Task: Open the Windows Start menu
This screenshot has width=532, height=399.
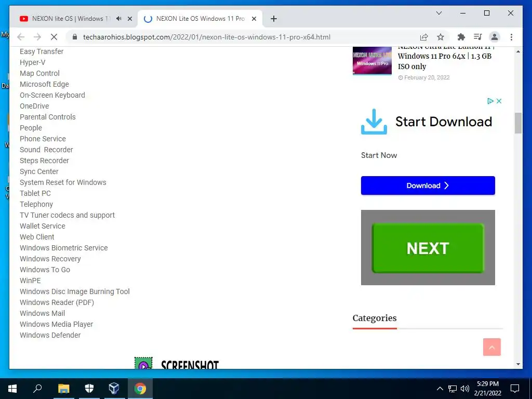Action: 12,389
